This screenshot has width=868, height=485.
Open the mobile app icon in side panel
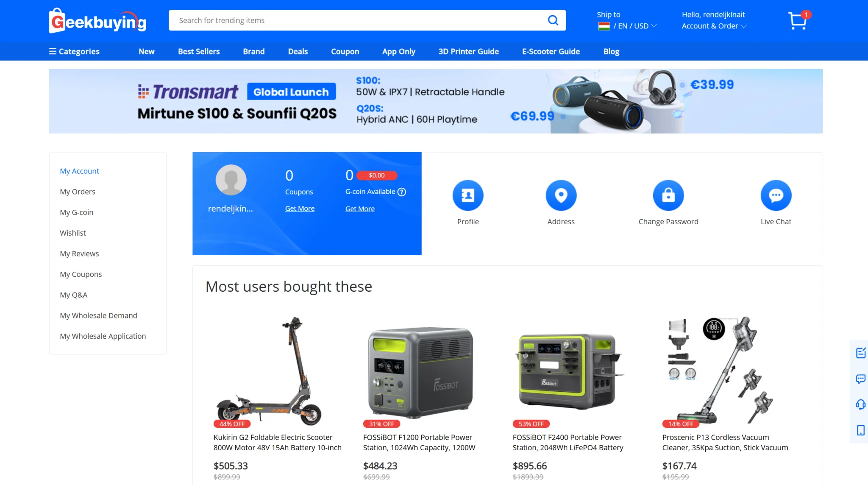coord(860,430)
